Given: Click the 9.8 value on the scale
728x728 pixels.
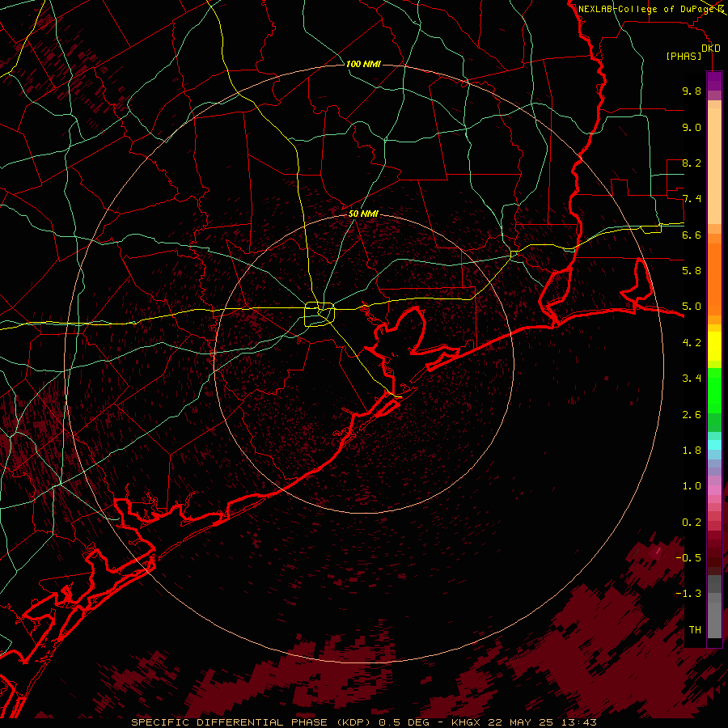Looking at the screenshot, I should pyautogui.click(x=692, y=91).
